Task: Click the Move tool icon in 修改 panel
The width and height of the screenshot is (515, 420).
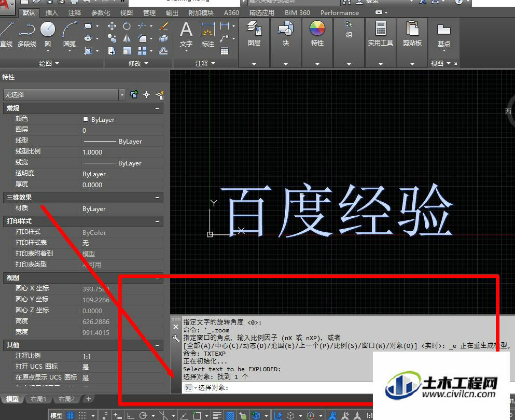Action: coord(112,26)
